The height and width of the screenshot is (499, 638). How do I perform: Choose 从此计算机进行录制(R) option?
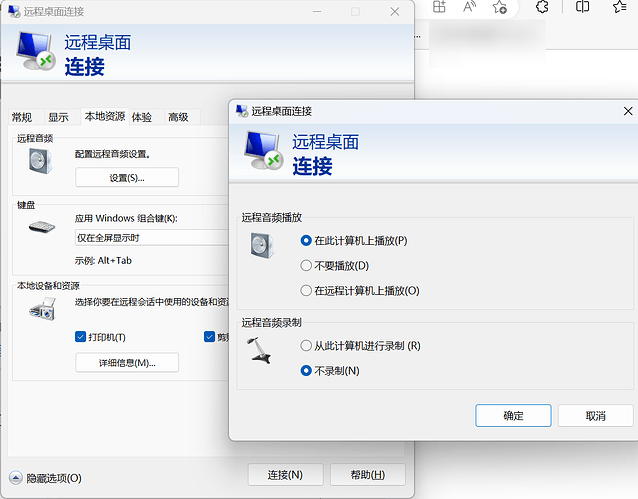point(306,346)
